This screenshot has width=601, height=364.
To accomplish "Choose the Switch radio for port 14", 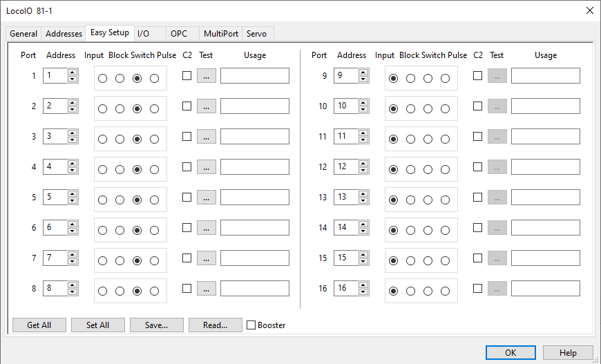I will click(428, 231).
